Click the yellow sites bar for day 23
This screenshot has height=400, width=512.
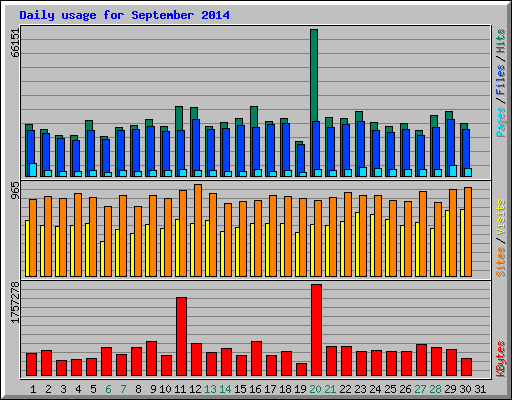click(x=357, y=244)
